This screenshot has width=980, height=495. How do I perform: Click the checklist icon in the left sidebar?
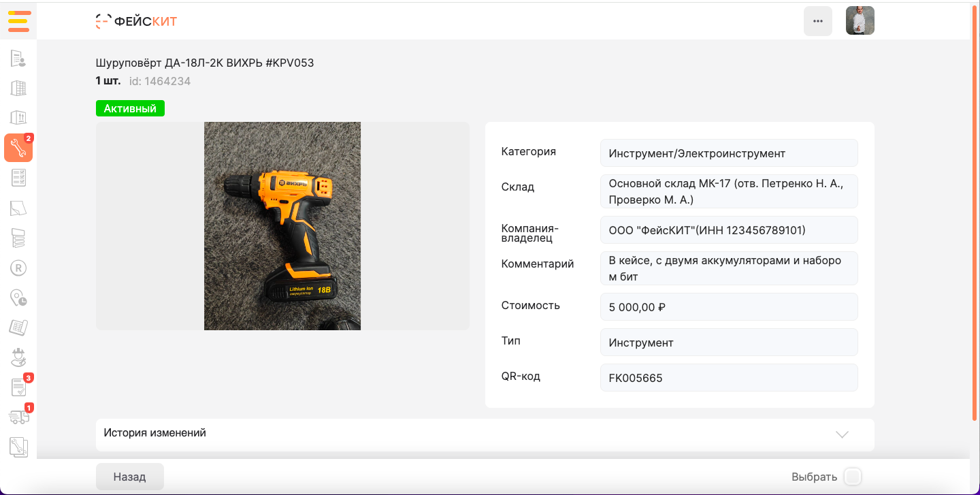[18, 178]
